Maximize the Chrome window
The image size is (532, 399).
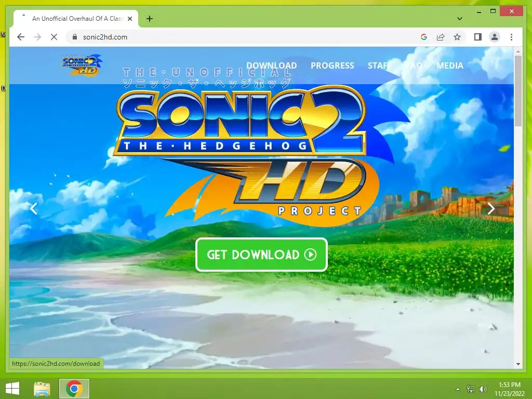pyautogui.click(x=493, y=11)
